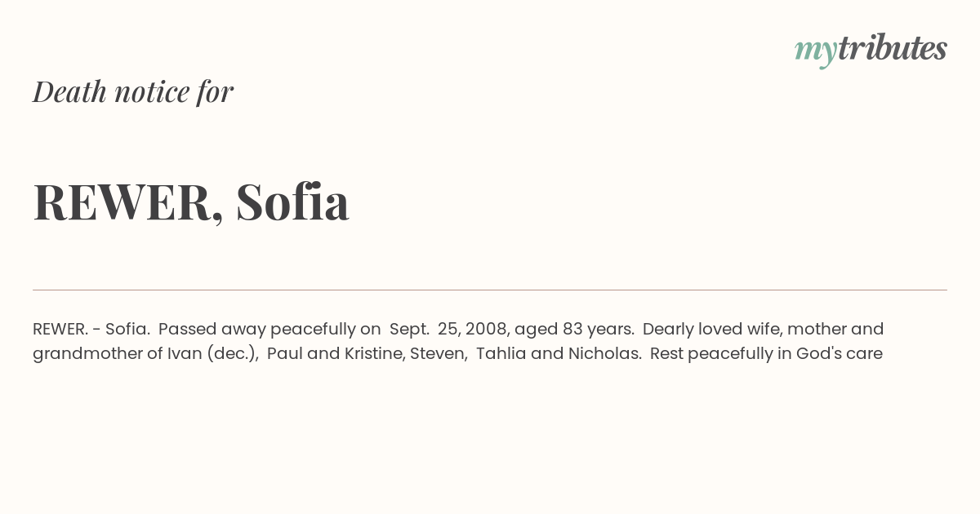This screenshot has height=514, width=980.
Task: Click the "tributes" part of the logo
Action: [x=893, y=48]
